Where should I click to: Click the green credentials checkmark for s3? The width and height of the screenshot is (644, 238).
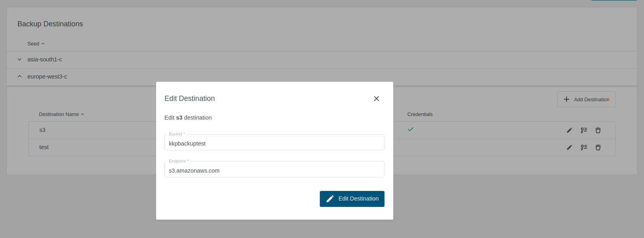pos(410,130)
